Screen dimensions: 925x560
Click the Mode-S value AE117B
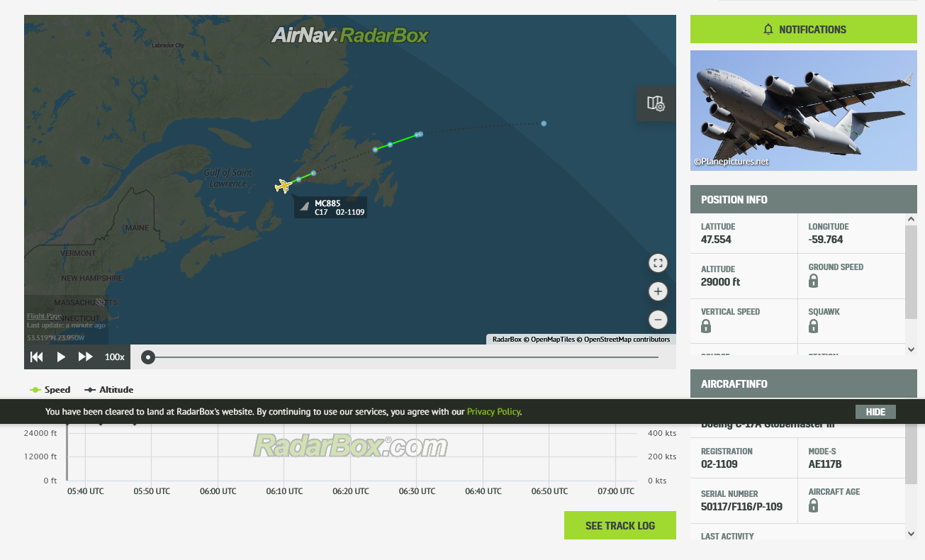(825, 464)
